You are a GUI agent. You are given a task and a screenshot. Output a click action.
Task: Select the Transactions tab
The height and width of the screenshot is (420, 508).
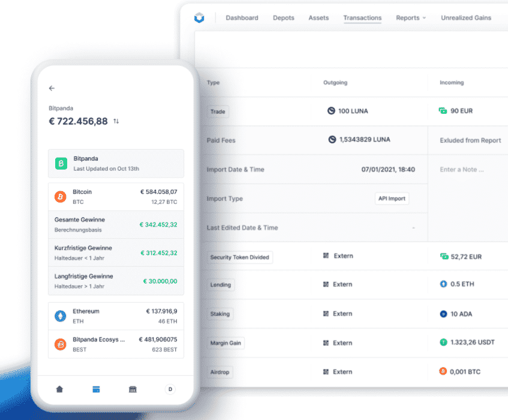362,18
